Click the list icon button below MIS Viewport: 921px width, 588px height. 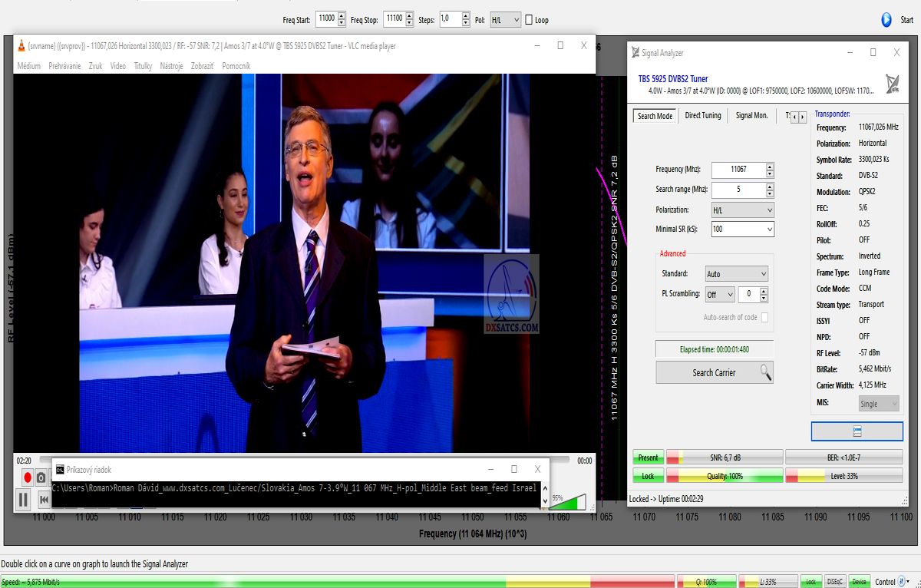pos(857,431)
